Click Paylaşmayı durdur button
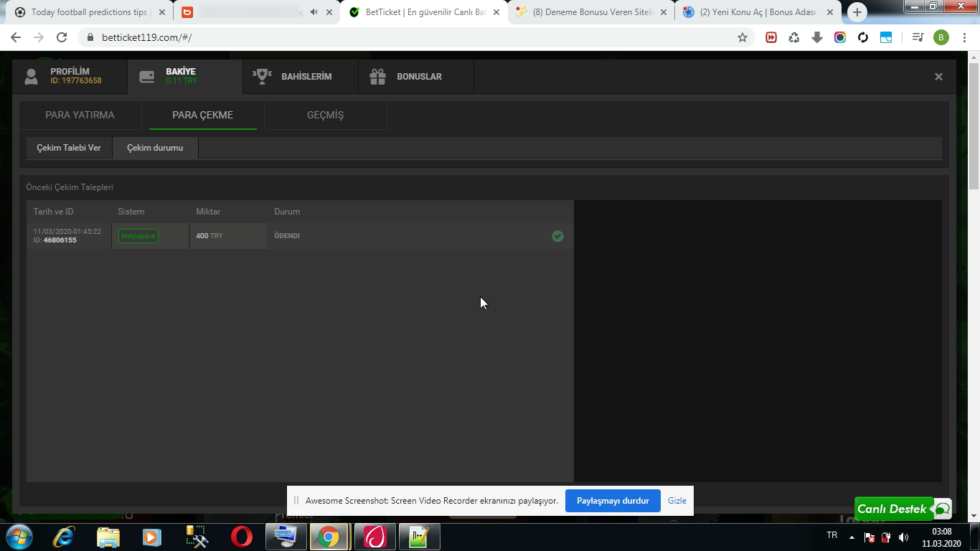 click(613, 501)
